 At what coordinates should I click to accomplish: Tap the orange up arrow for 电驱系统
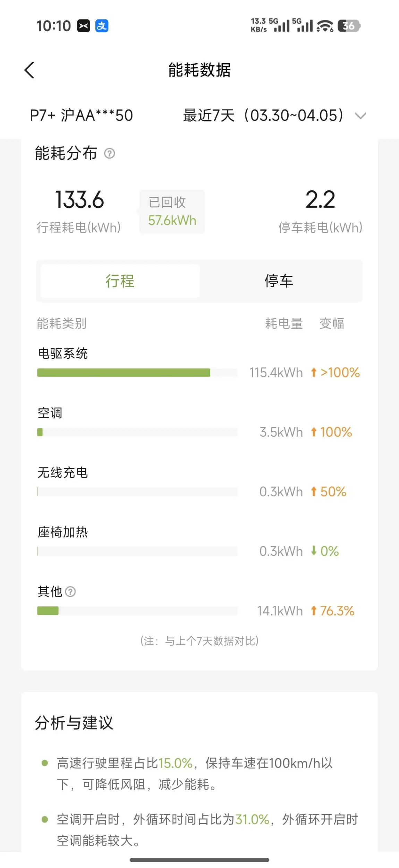[314, 372]
